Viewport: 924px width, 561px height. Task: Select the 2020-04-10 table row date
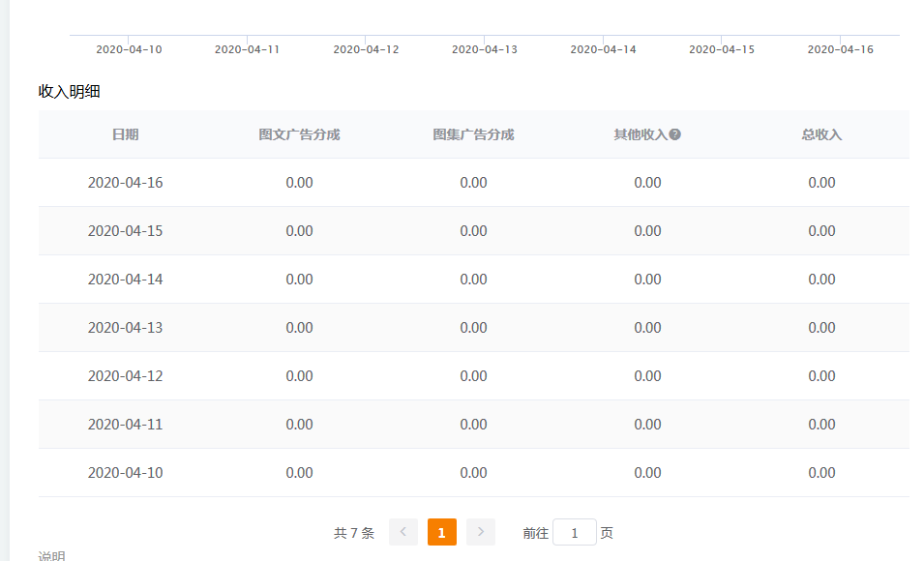click(x=125, y=473)
